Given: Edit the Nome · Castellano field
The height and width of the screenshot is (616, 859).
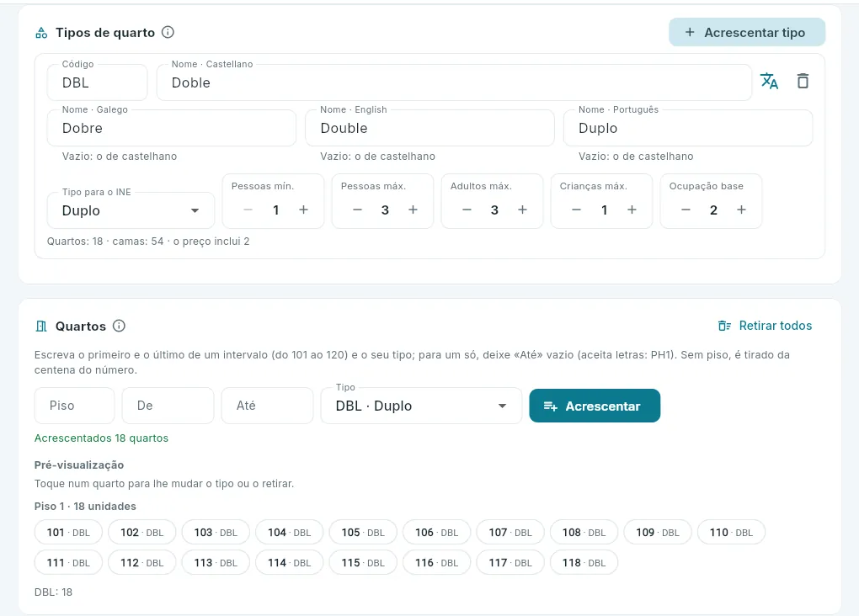Looking at the screenshot, I should (x=454, y=82).
